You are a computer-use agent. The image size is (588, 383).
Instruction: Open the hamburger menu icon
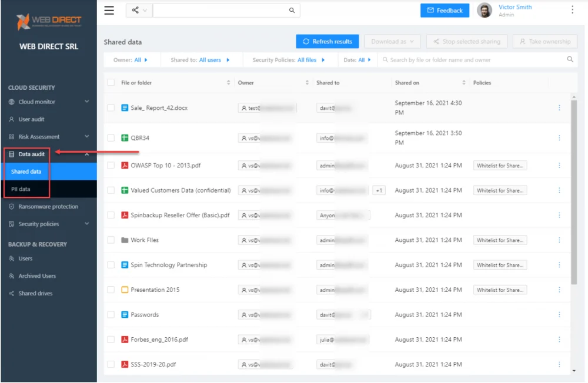tap(109, 11)
